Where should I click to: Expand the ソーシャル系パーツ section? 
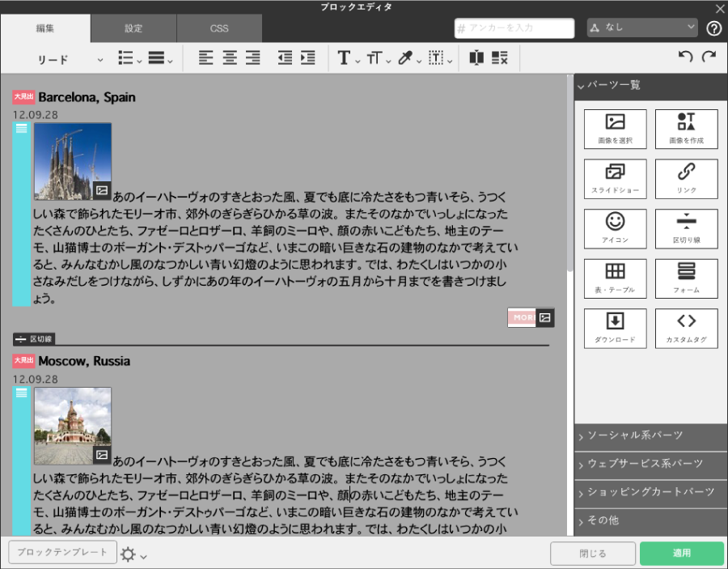point(650,436)
